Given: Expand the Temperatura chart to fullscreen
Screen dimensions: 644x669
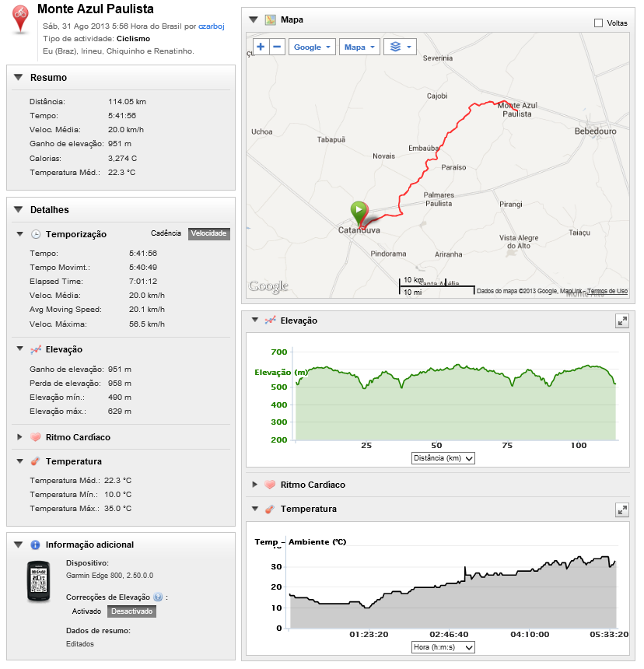Looking at the screenshot, I should (621, 510).
